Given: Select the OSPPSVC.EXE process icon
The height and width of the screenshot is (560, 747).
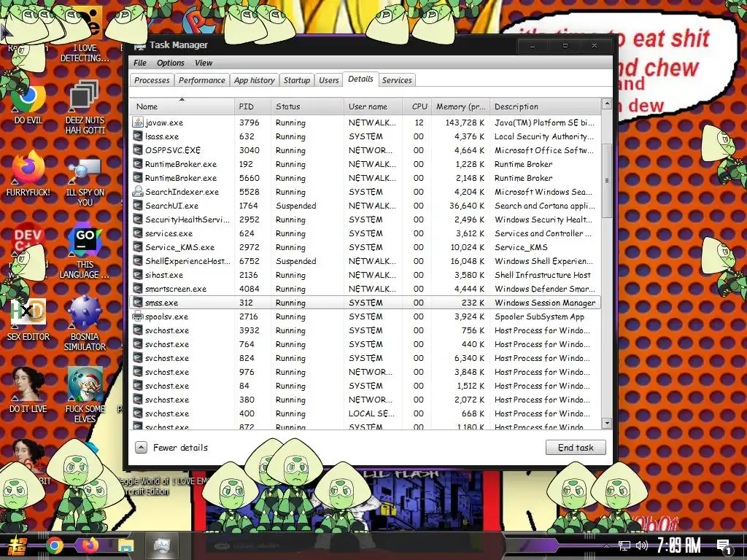Looking at the screenshot, I should click(138, 150).
